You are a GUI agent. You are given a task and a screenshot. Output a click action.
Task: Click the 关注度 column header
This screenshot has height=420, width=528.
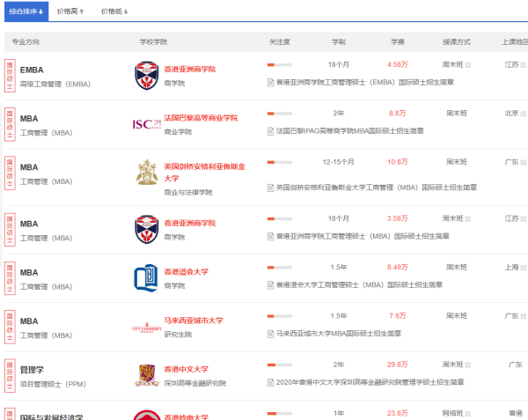coord(279,41)
